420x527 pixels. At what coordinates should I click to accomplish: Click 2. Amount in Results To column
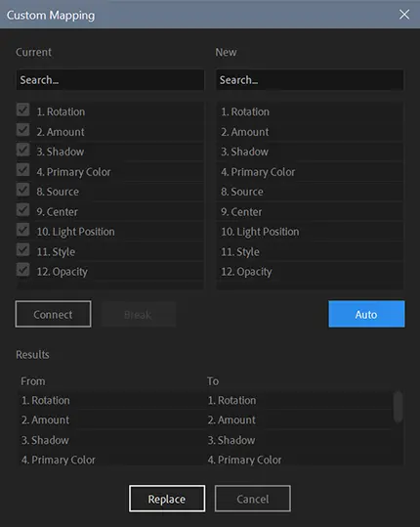click(231, 420)
